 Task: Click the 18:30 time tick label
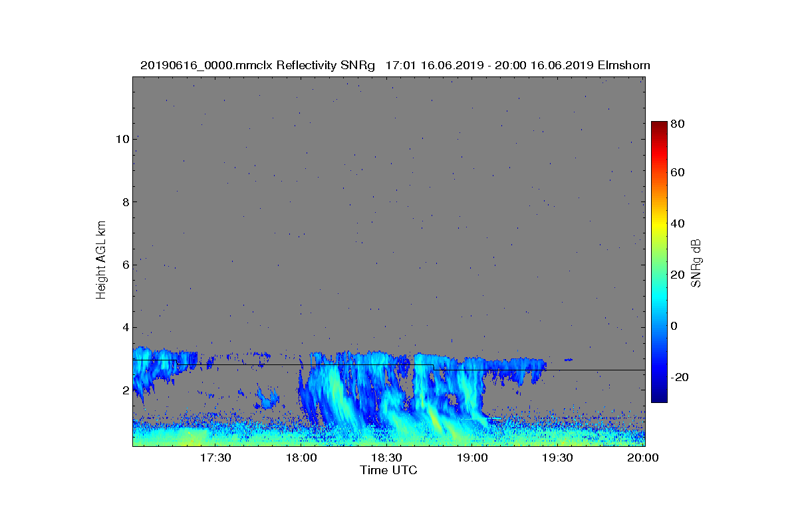coord(387,458)
